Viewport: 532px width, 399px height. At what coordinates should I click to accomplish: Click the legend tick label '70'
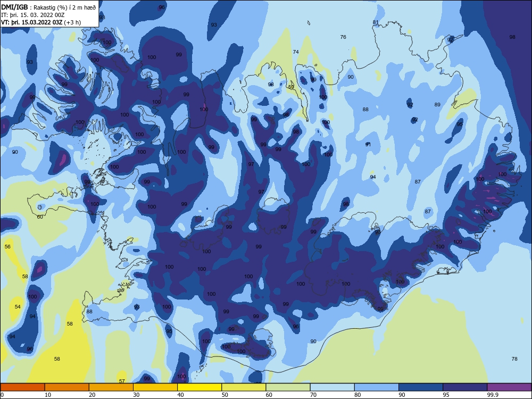pos(313,395)
